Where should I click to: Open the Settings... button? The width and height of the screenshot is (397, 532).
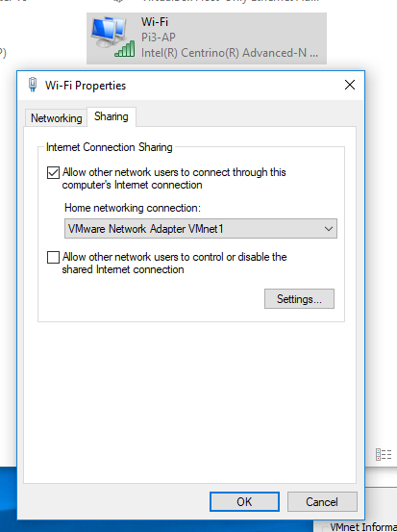299,299
